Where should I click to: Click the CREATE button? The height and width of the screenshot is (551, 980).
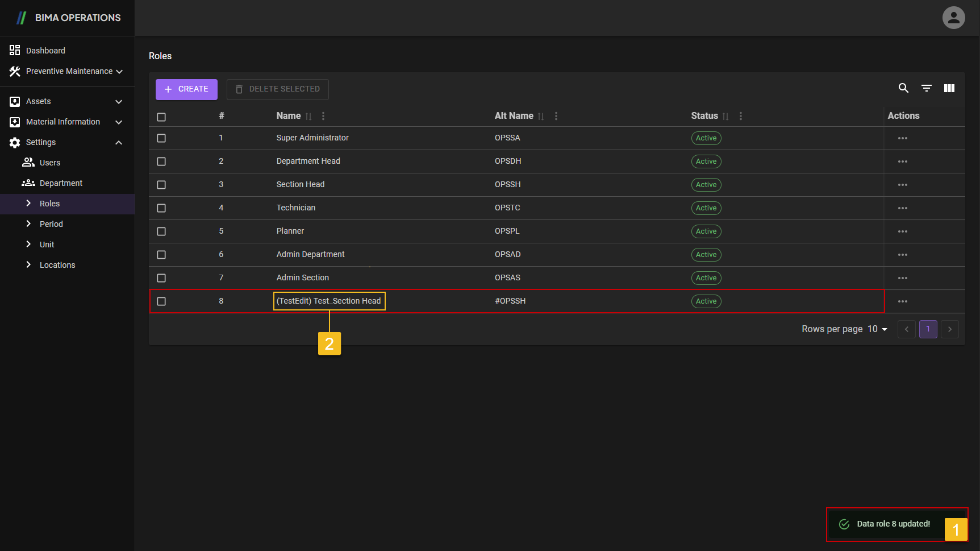point(186,89)
